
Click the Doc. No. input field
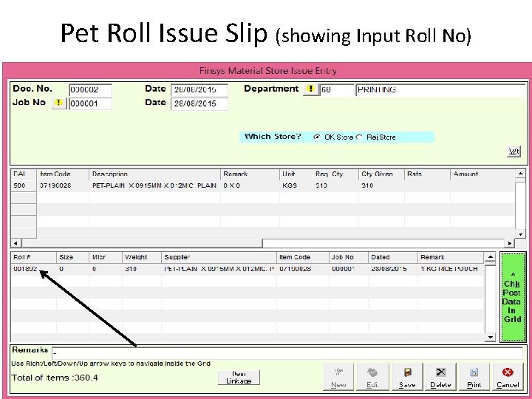90,90
